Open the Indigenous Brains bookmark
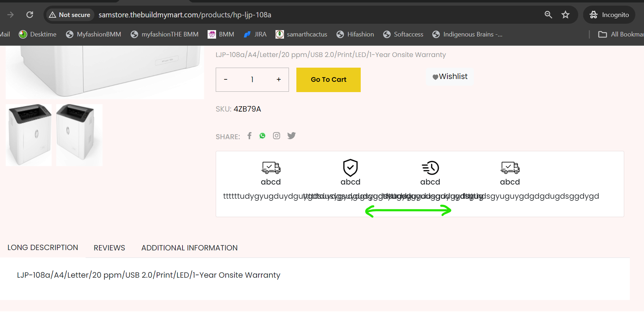644x317 pixels. [x=468, y=34]
